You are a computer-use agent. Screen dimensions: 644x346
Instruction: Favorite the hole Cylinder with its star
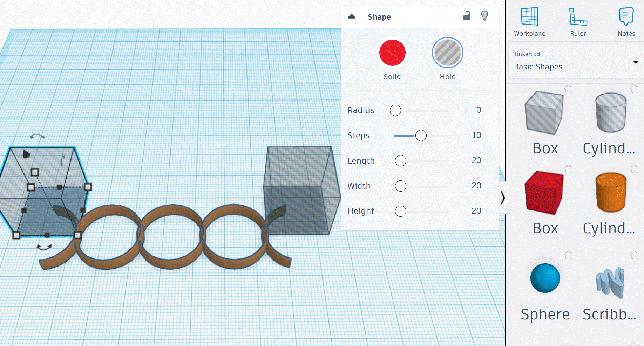pyautogui.click(x=634, y=89)
